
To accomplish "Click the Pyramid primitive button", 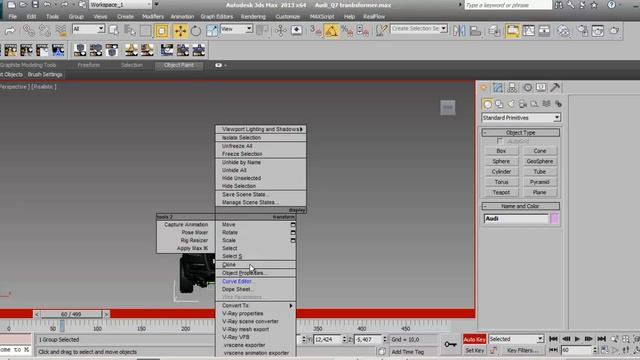I will (x=540, y=182).
